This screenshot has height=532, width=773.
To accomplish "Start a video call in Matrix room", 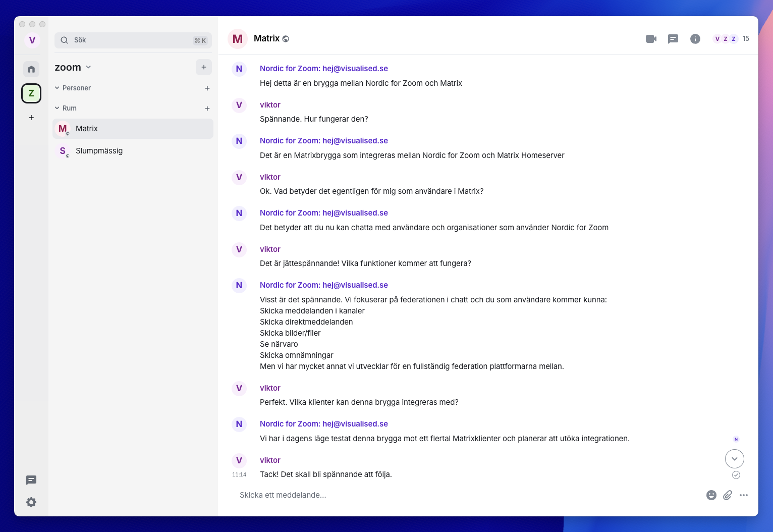I will pyautogui.click(x=651, y=39).
